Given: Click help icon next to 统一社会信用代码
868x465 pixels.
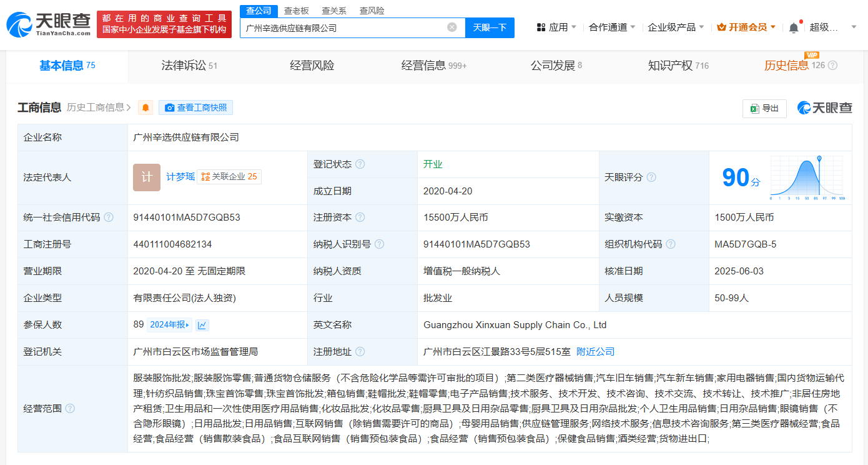Looking at the screenshot, I should pos(109,217).
